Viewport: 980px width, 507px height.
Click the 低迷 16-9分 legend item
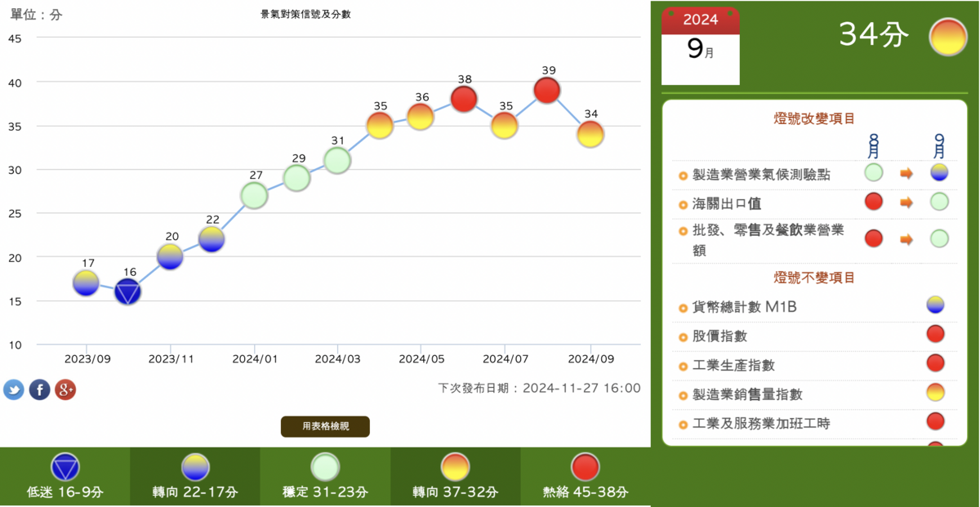coord(65,477)
